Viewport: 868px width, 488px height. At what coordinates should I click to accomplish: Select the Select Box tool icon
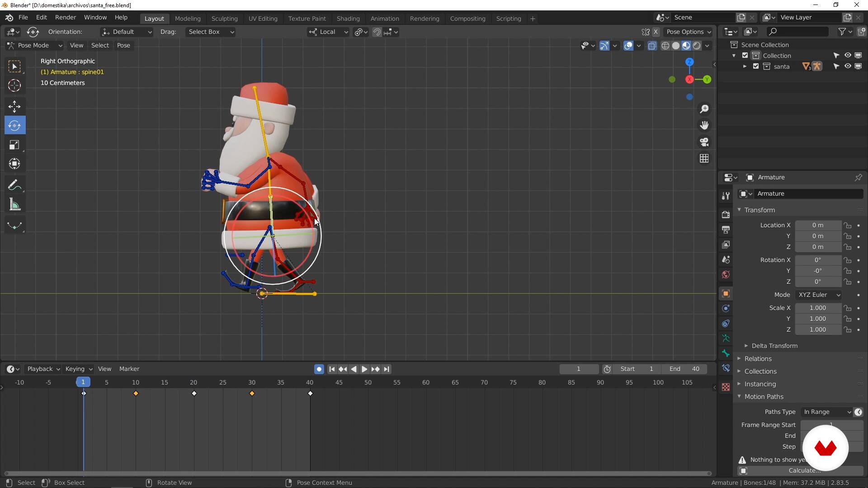[14, 66]
